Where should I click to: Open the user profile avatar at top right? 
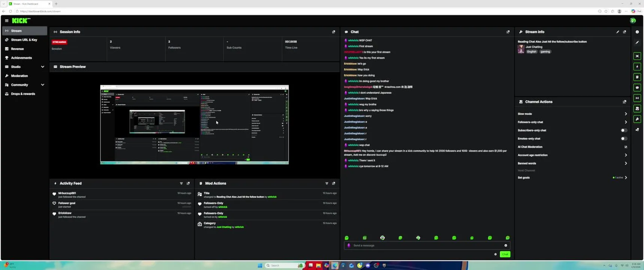pyautogui.click(x=633, y=21)
